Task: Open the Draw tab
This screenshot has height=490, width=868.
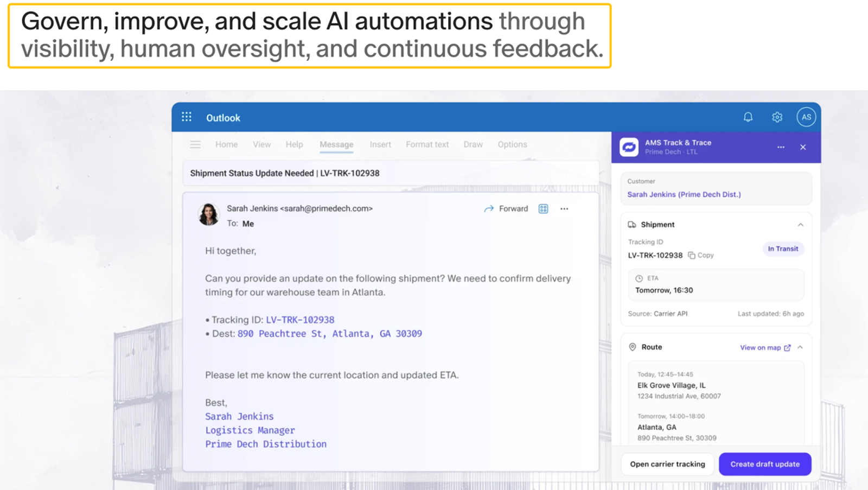Action: click(x=473, y=144)
